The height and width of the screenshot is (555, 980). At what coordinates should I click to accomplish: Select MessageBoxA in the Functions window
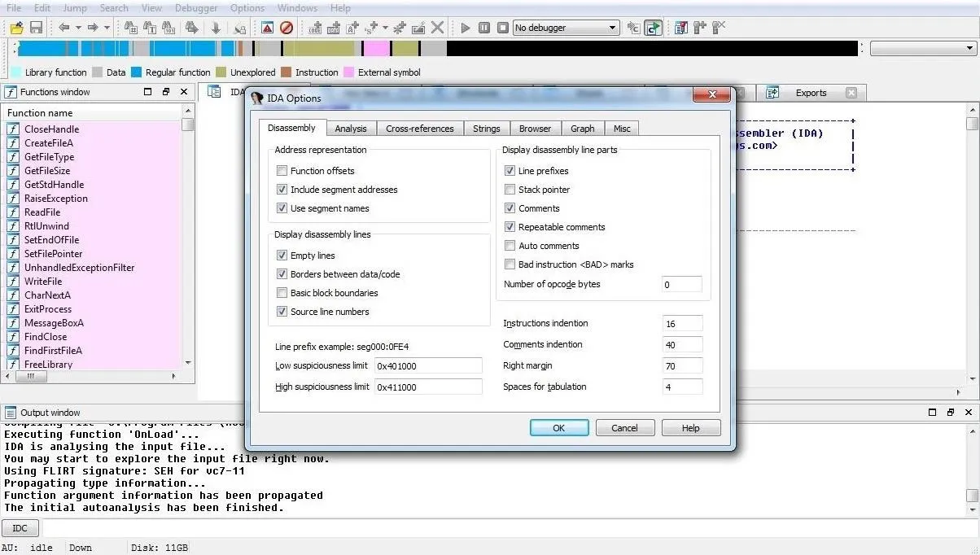point(54,323)
